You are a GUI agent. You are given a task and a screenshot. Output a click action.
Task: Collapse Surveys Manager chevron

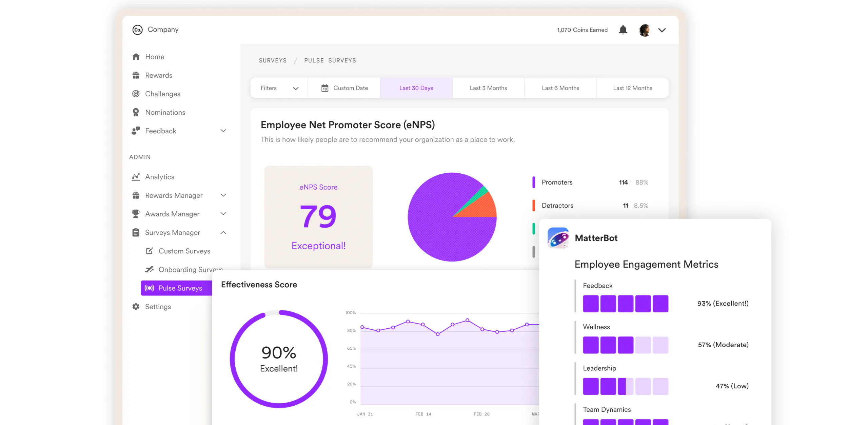pyautogui.click(x=223, y=232)
